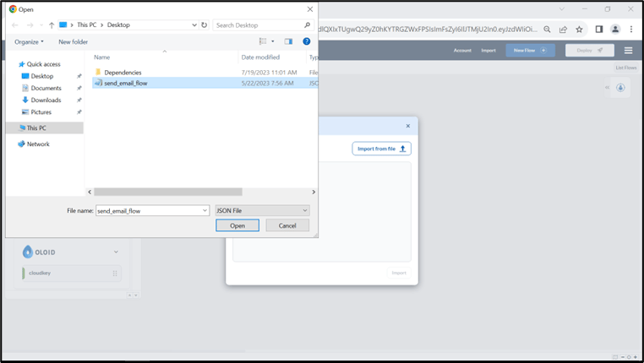
Task: Open File name history dropdown
Action: click(x=205, y=211)
